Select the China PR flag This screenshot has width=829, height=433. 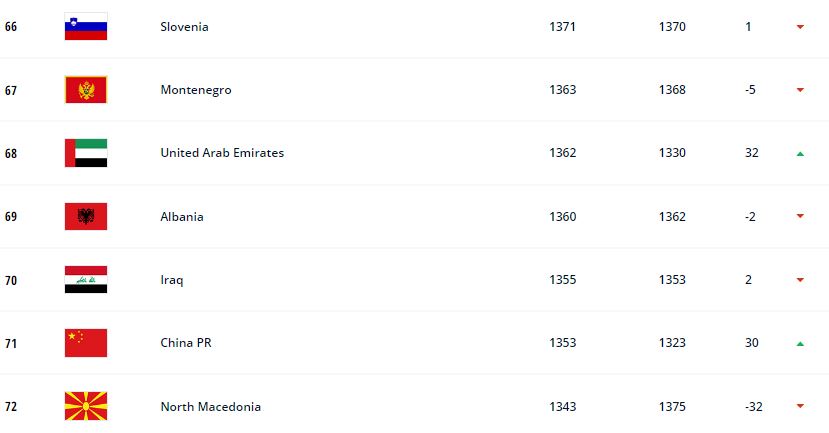(86, 343)
